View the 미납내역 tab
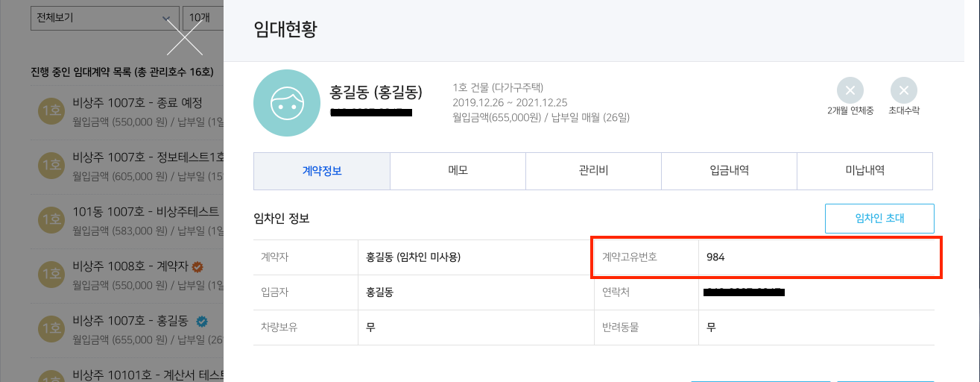Screen dimensions: 980x382 tap(864, 171)
